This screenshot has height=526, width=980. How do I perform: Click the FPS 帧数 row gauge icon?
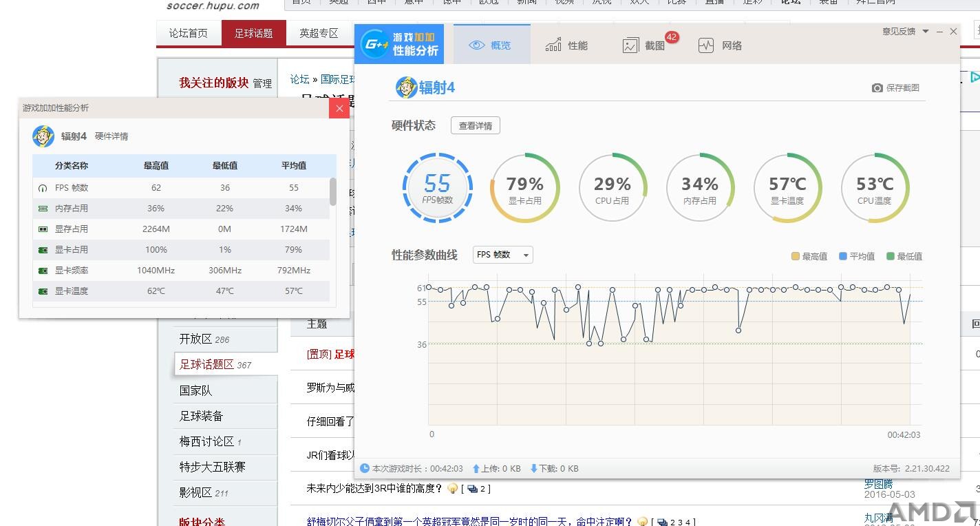(43, 188)
